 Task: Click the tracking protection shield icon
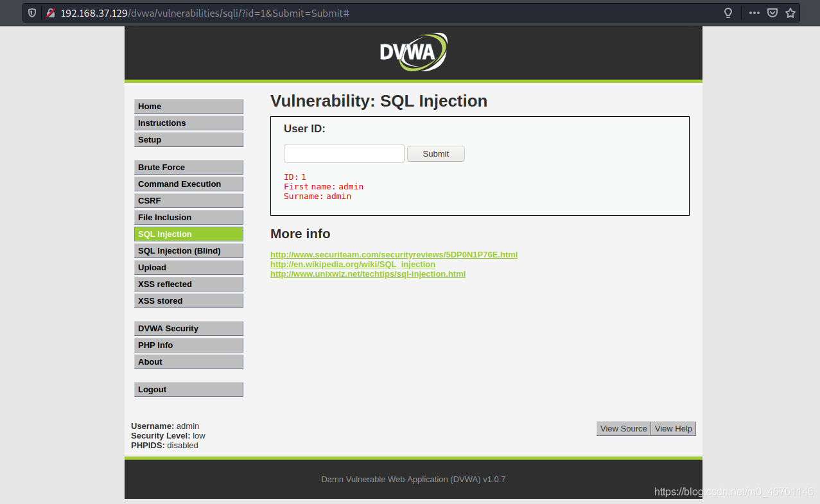32,13
